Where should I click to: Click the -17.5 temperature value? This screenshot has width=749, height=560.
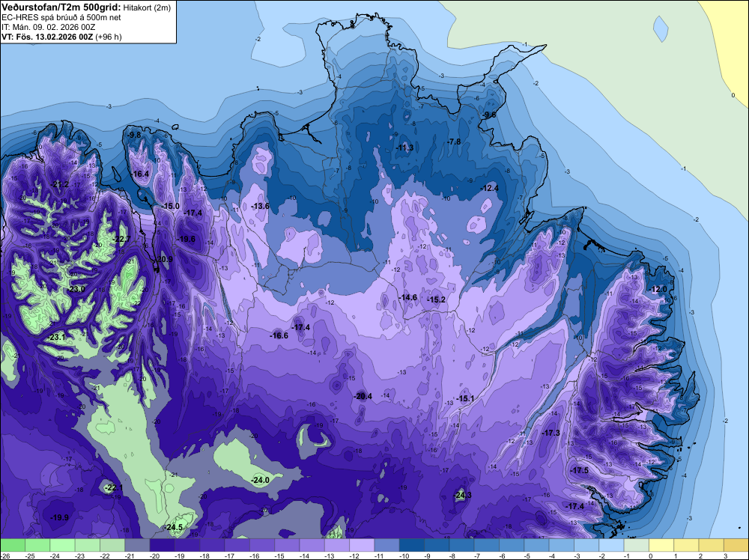[x=580, y=470]
